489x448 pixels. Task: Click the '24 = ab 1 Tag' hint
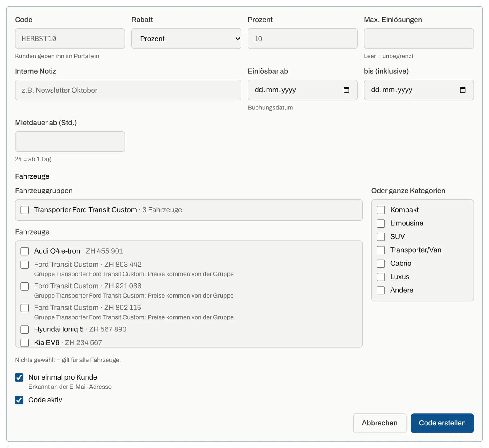33,159
